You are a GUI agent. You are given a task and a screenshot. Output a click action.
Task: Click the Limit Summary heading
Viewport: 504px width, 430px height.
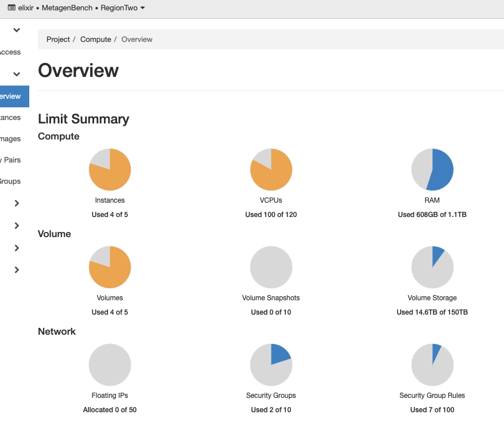[84, 119]
